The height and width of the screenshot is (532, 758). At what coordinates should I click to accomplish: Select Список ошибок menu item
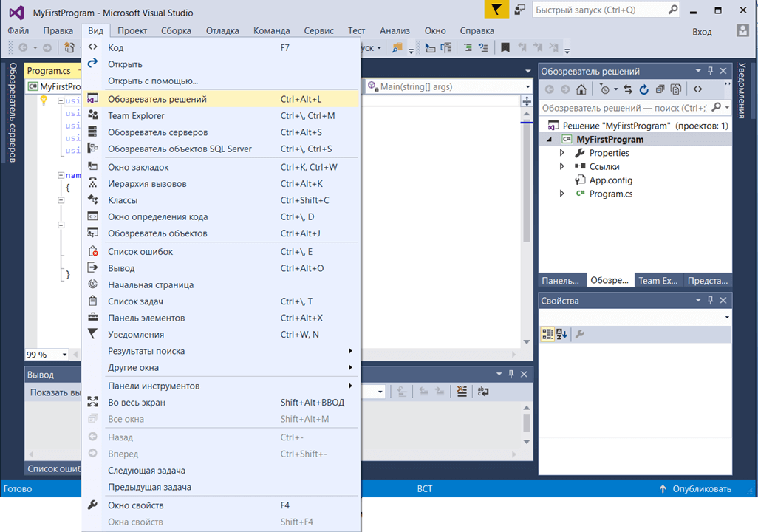coord(220,251)
